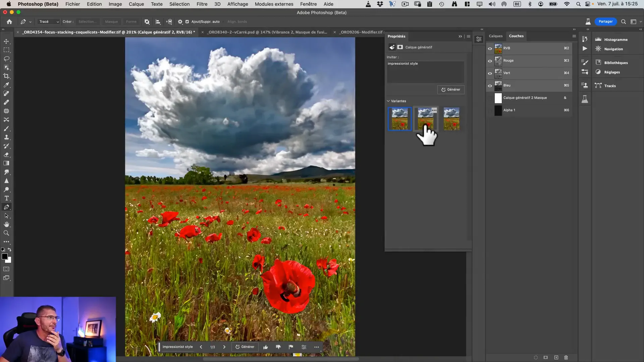Open the Filtre menu
Screen dimensions: 644x362
(202, 4)
